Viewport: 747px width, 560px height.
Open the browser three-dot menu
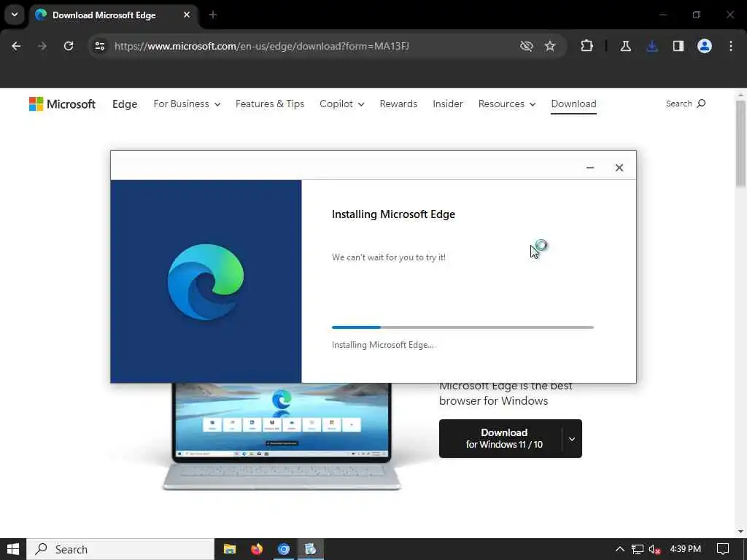tap(731, 46)
